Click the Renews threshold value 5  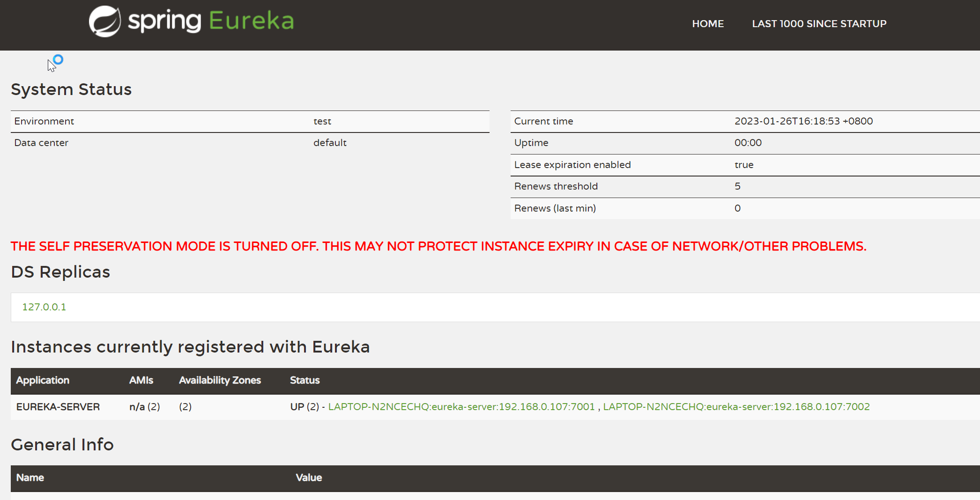pos(737,186)
